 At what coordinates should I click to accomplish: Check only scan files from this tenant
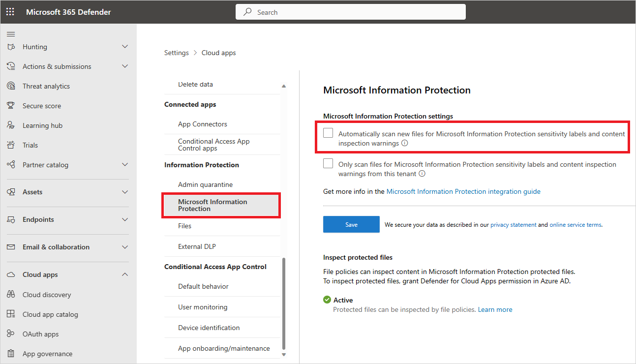tap(328, 163)
